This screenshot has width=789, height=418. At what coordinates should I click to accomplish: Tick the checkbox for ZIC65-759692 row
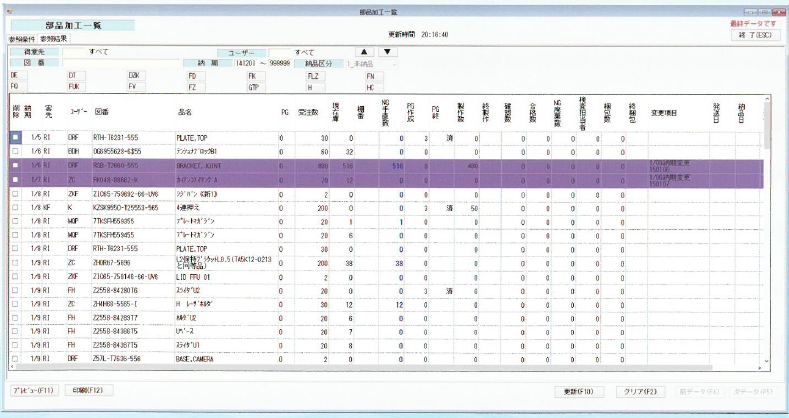pos(15,194)
